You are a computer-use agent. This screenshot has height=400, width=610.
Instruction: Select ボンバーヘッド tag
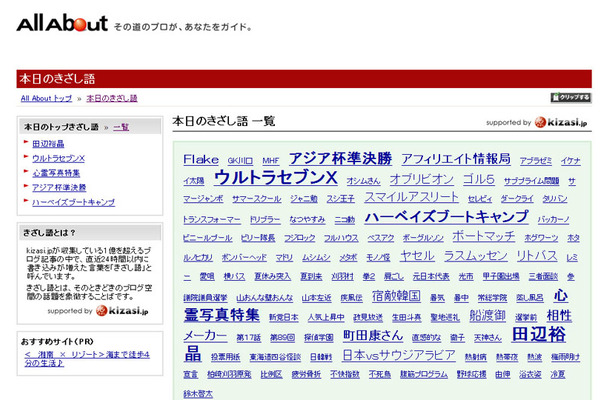[x=244, y=257]
